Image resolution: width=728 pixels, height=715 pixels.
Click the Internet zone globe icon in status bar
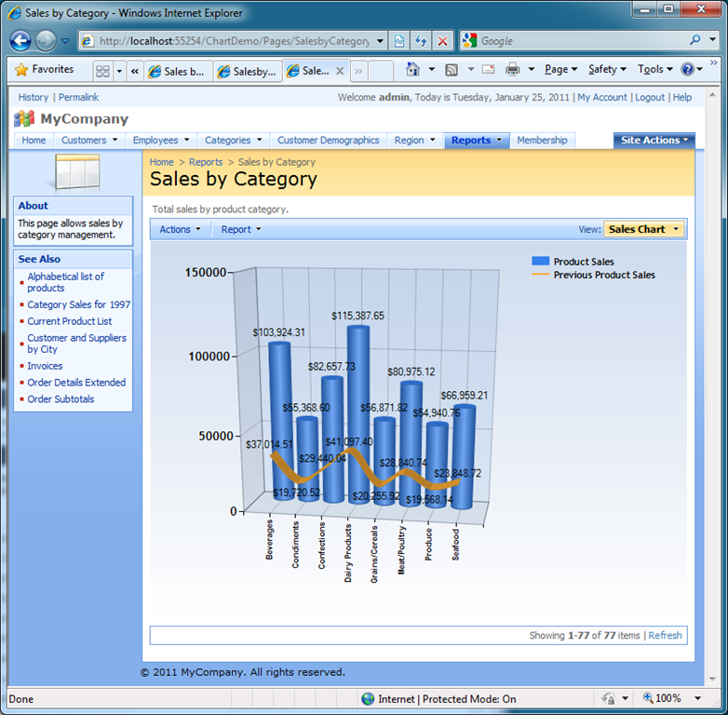coord(368,699)
